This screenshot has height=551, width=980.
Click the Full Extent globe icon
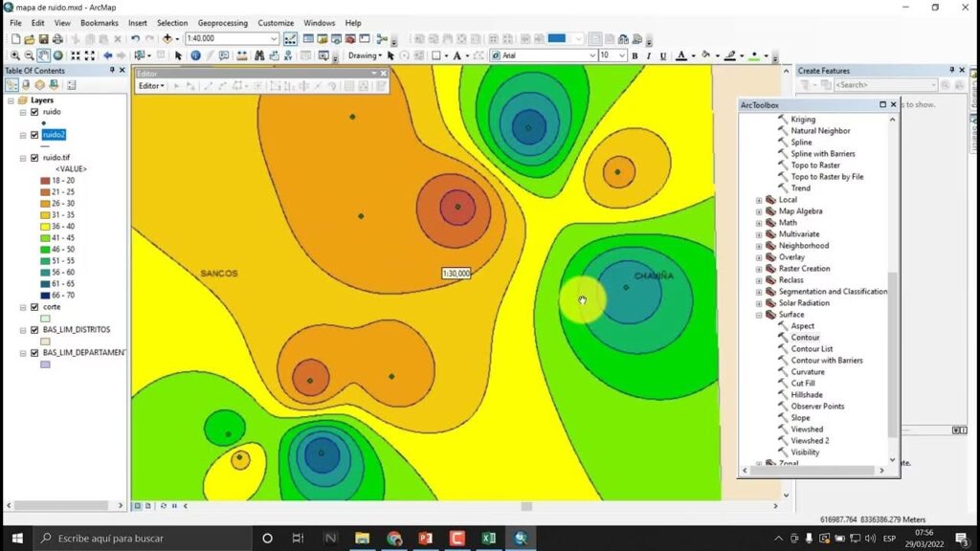coord(58,55)
